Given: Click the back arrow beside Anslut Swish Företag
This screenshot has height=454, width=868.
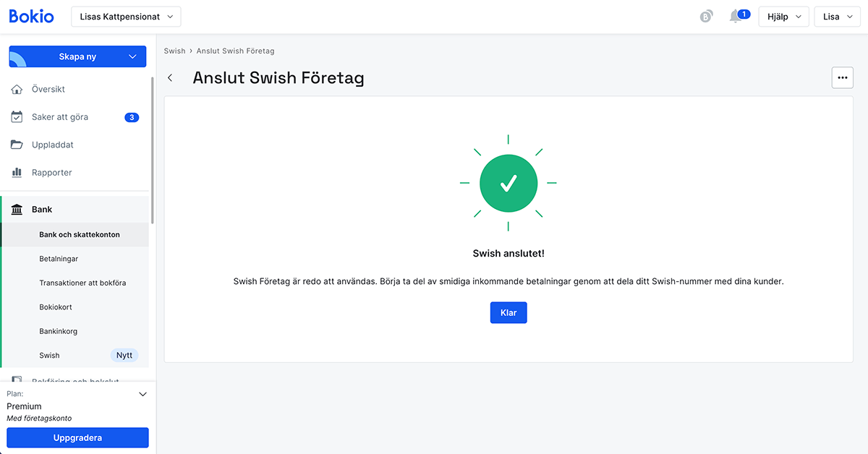Looking at the screenshot, I should click(x=170, y=77).
